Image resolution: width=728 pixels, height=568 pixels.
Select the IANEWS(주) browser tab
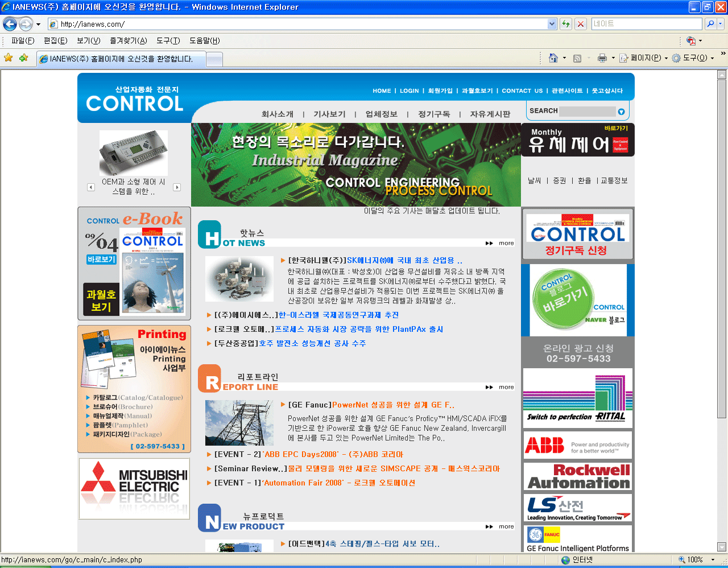coord(121,59)
